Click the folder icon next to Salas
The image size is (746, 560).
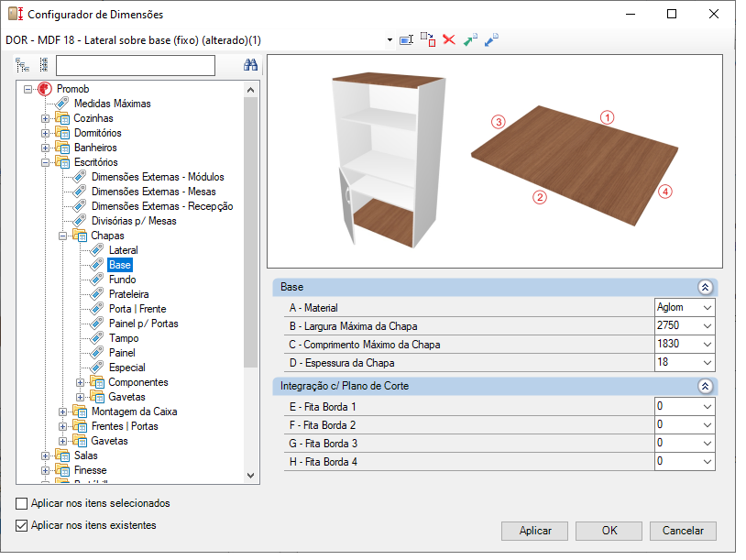click(62, 456)
